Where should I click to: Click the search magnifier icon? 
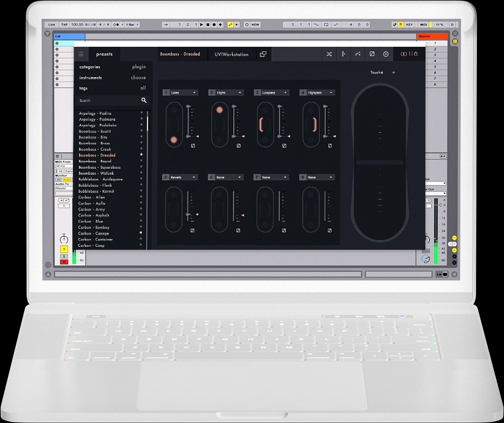pyautogui.click(x=144, y=100)
